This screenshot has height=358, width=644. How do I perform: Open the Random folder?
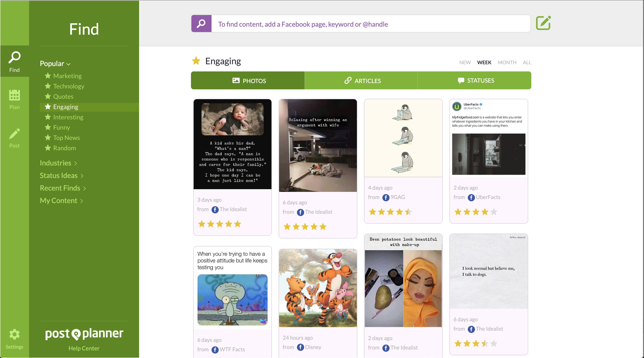tap(64, 148)
